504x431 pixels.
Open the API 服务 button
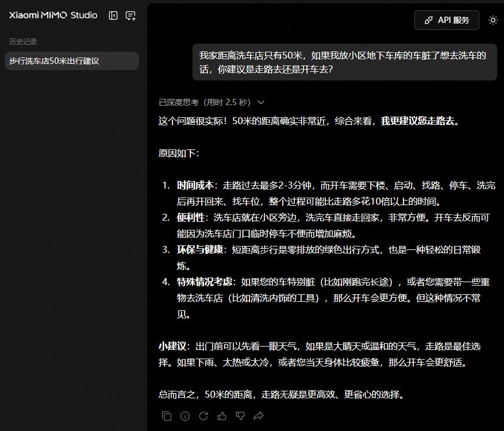click(x=447, y=20)
